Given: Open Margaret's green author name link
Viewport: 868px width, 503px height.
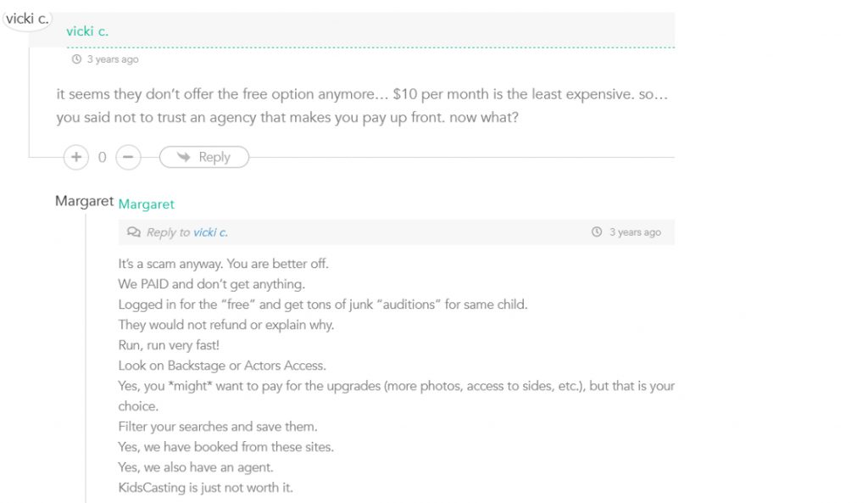Looking at the screenshot, I should [147, 204].
